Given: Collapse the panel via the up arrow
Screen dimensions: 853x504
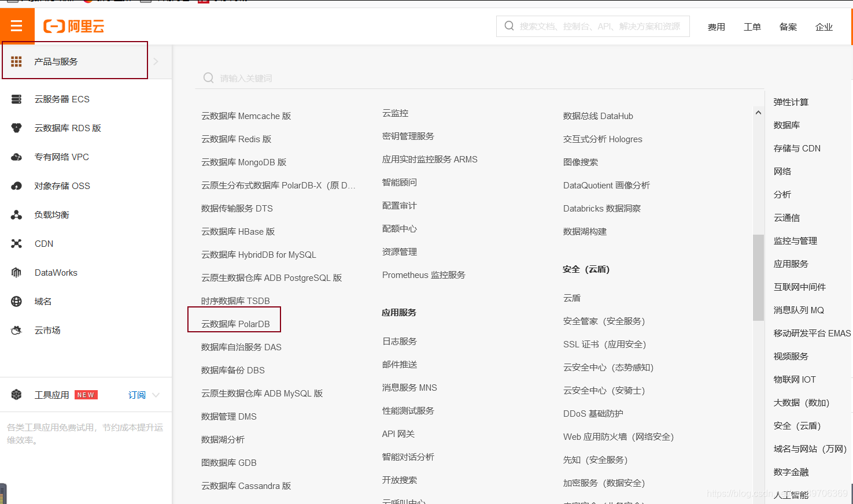Looking at the screenshot, I should point(758,112).
